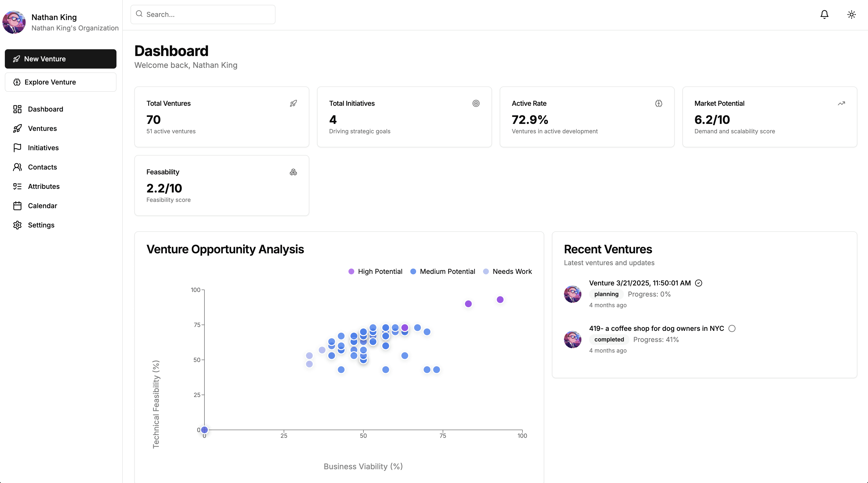
Task: Select the Initiatives flag icon in sidebar
Action: coord(18,148)
